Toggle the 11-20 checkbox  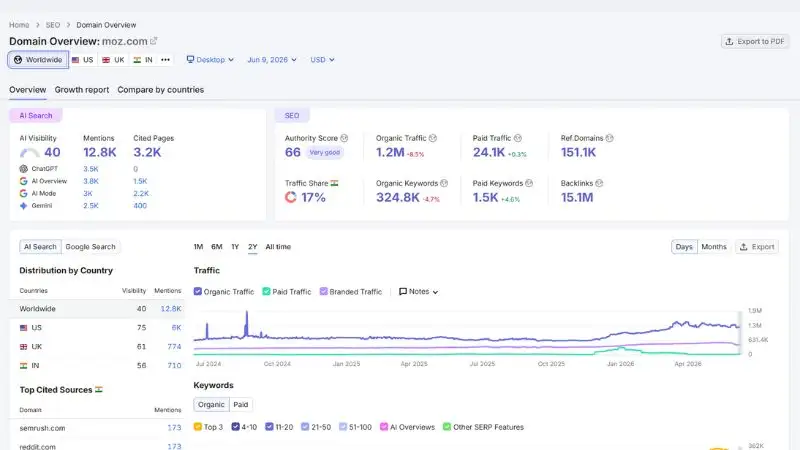[x=269, y=427]
